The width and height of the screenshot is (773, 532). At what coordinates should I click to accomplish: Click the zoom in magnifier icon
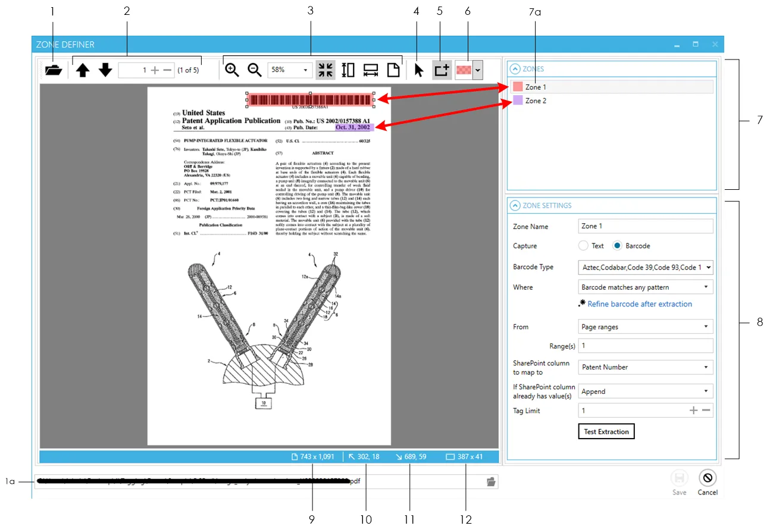click(232, 70)
